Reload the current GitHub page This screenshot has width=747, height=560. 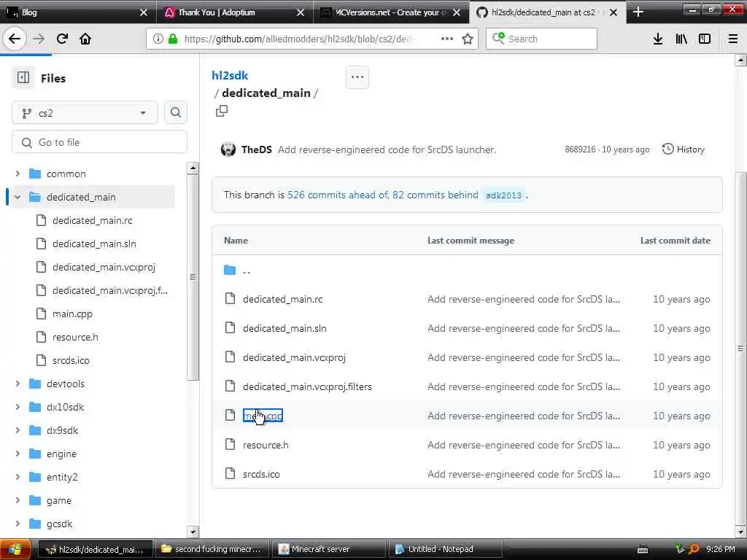click(x=62, y=39)
